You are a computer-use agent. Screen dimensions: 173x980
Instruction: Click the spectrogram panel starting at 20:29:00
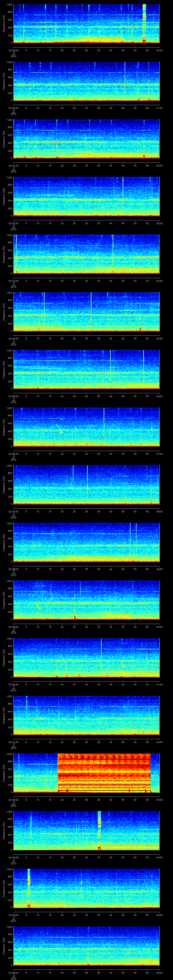(x=87, y=24)
